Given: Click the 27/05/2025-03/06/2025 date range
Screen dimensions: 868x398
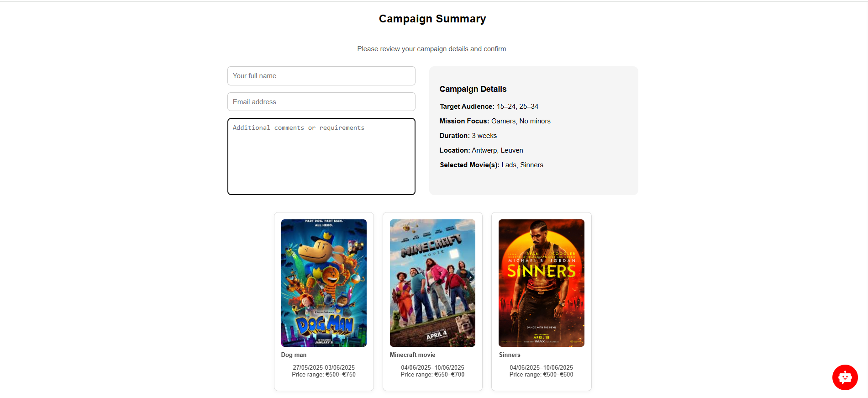Looking at the screenshot, I should [324, 367].
